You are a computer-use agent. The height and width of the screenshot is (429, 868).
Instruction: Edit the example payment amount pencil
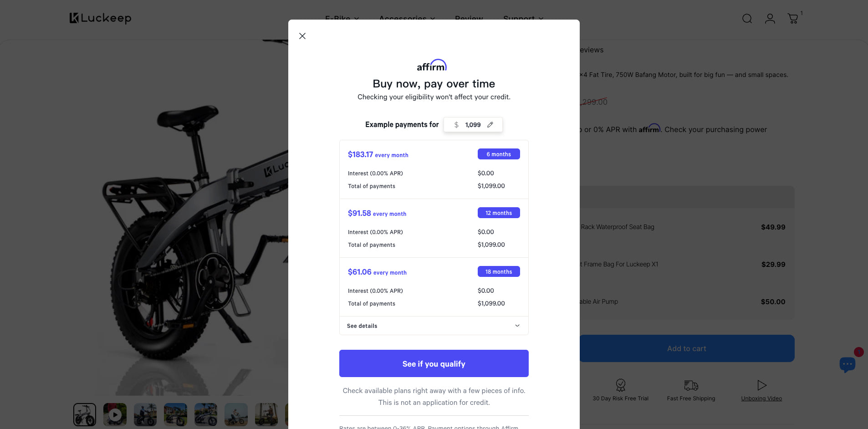(x=490, y=125)
